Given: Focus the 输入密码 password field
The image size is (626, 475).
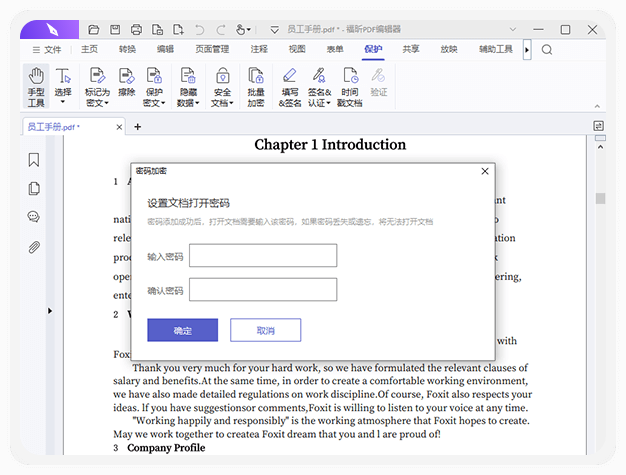Looking at the screenshot, I should [x=263, y=255].
